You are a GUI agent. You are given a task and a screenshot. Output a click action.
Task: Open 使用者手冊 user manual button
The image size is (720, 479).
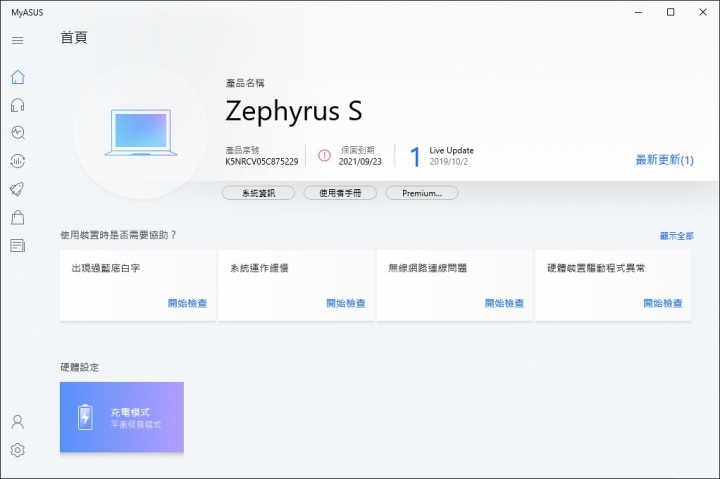pos(340,193)
